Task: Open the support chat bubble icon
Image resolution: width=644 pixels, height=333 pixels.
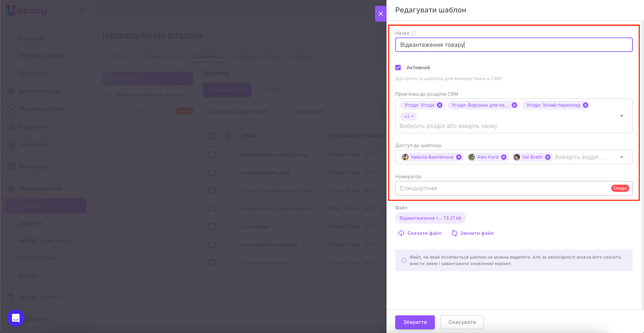Action: coord(16,318)
